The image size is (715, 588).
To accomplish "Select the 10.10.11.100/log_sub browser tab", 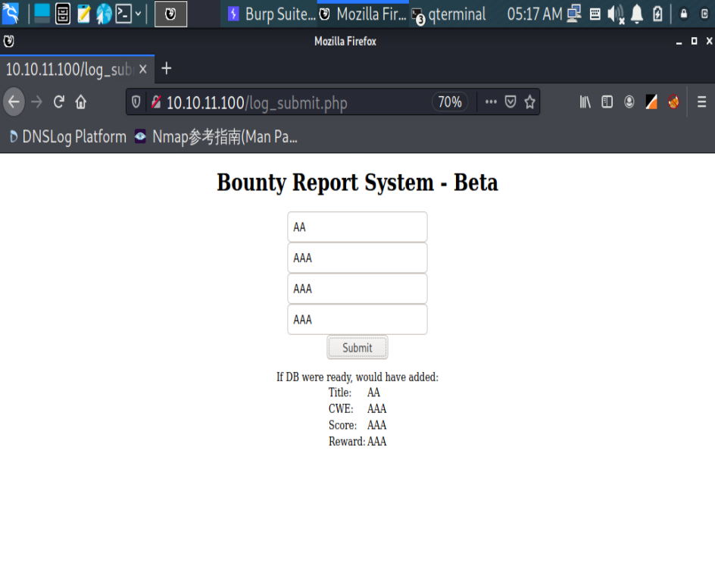I will coord(70,70).
